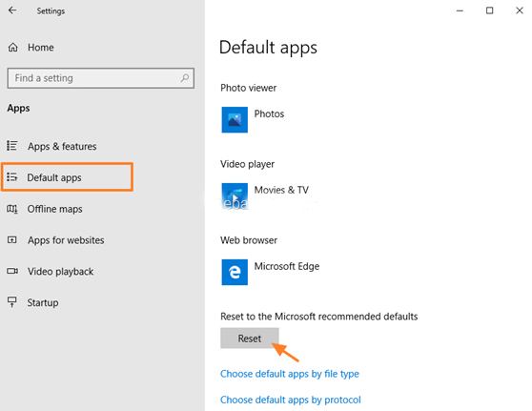Screen dimensions: 532x411
Task: Click the Microsoft Edge app icon
Action: point(235,272)
